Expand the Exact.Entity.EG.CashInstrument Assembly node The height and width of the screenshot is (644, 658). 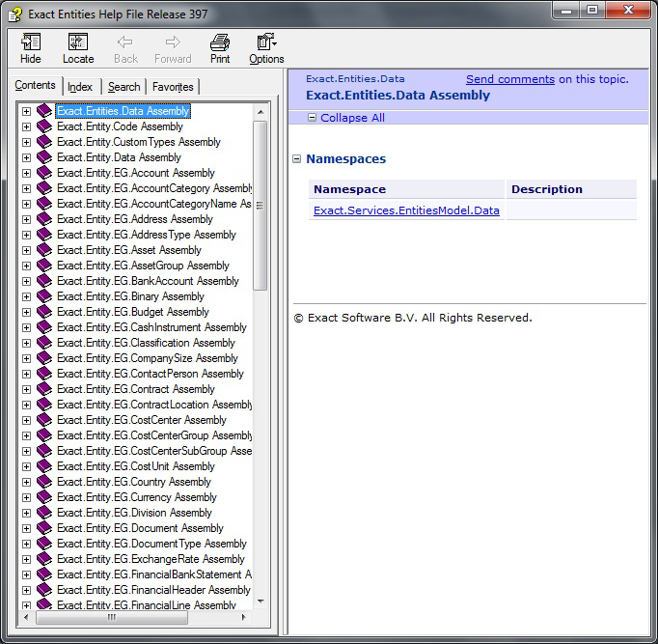[26, 327]
